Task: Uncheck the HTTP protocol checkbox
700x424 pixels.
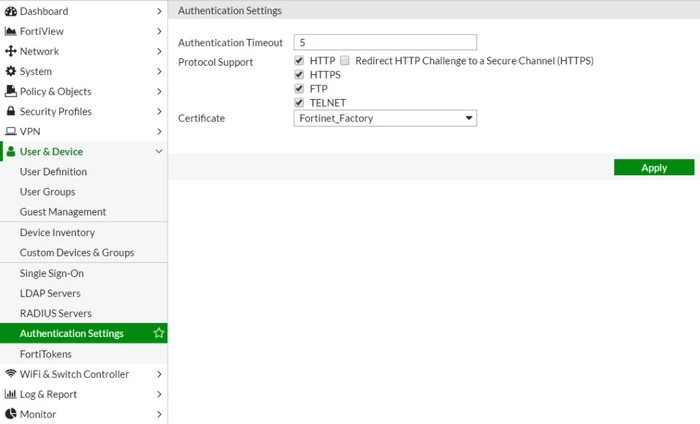Action: [299, 60]
